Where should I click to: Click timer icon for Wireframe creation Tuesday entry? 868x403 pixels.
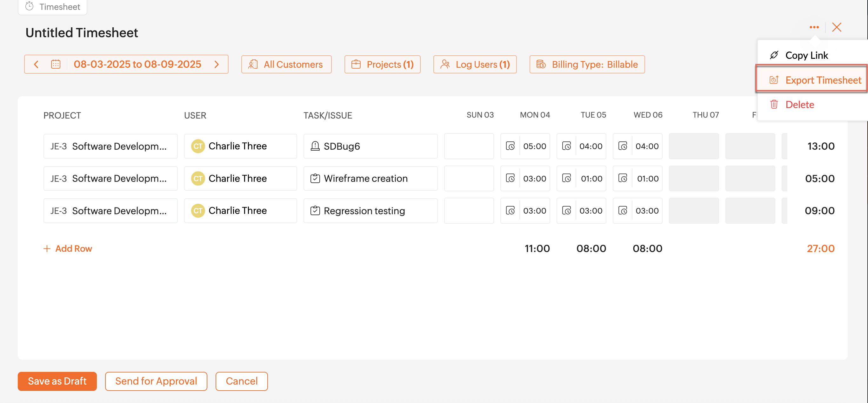[x=566, y=178]
